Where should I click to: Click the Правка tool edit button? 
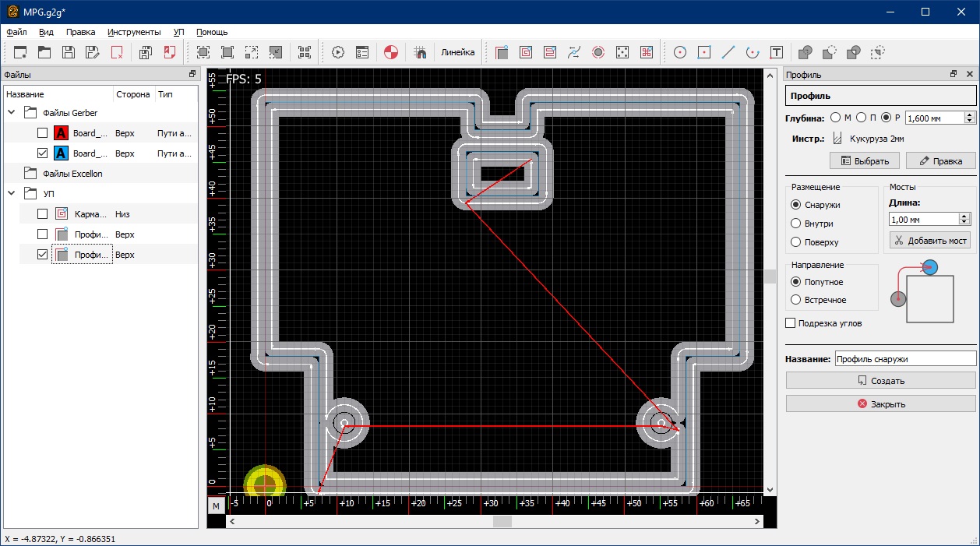pyautogui.click(x=941, y=161)
